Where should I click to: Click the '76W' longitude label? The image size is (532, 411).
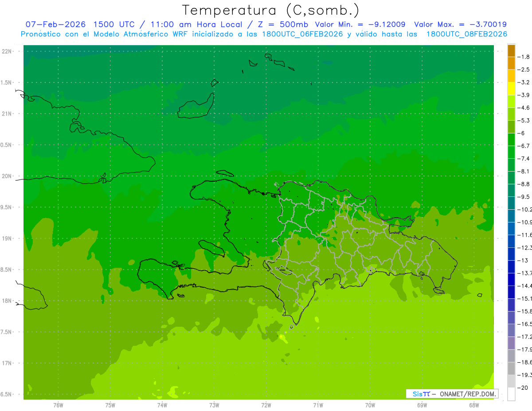[x=58, y=405]
